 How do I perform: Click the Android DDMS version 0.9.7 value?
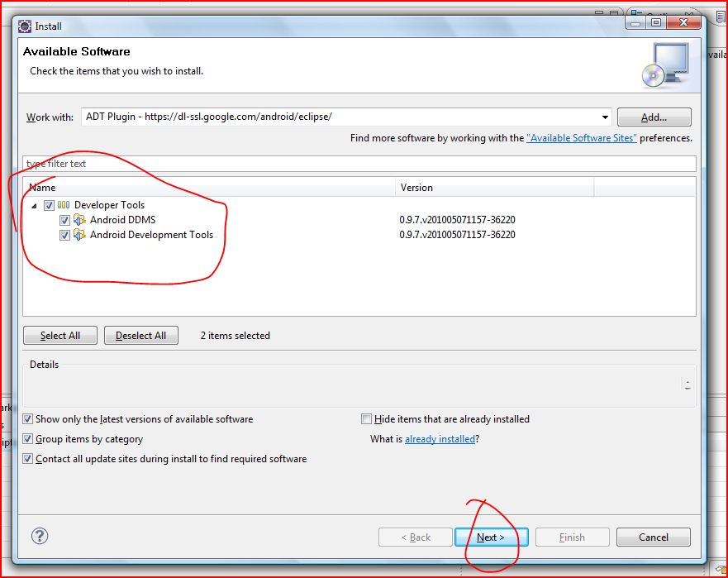[x=457, y=220]
